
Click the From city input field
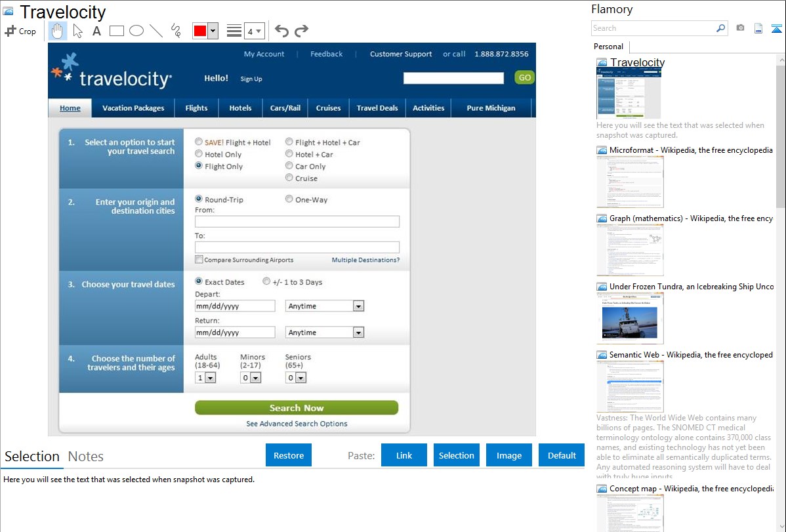point(297,221)
